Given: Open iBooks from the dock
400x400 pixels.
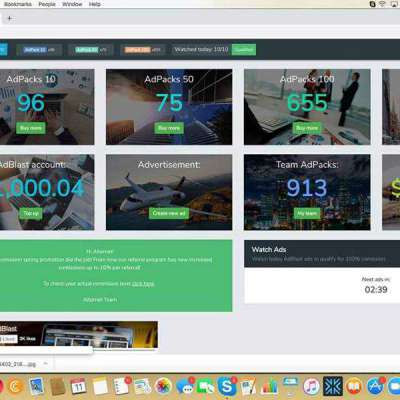Looking at the screenshot, I should click(354, 387).
